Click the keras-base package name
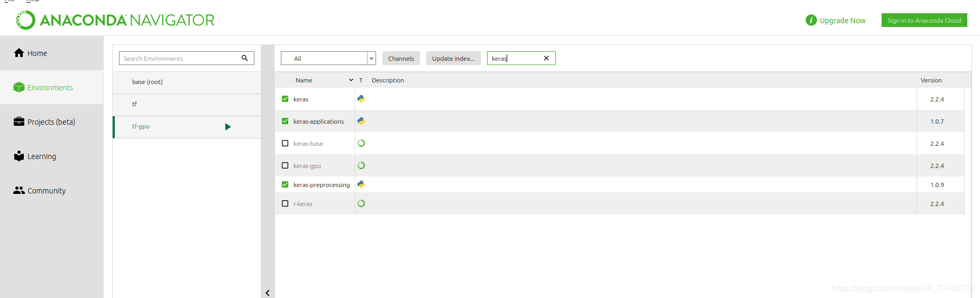The image size is (980, 298). (x=308, y=144)
